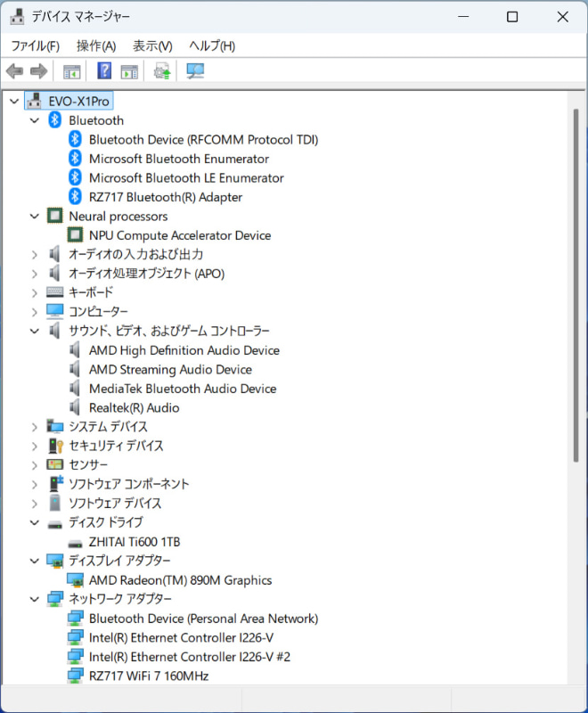Open the ファイル(F) menu

35,45
